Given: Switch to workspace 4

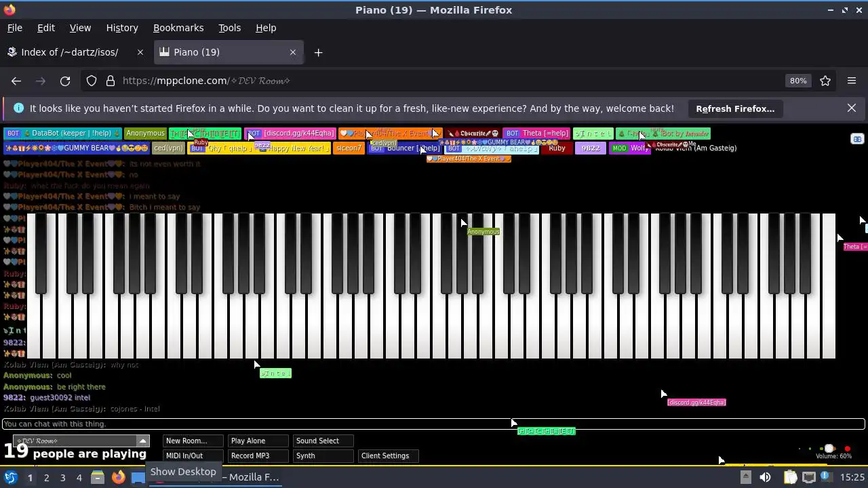Looking at the screenshot, I should click(x=79, y=478).
